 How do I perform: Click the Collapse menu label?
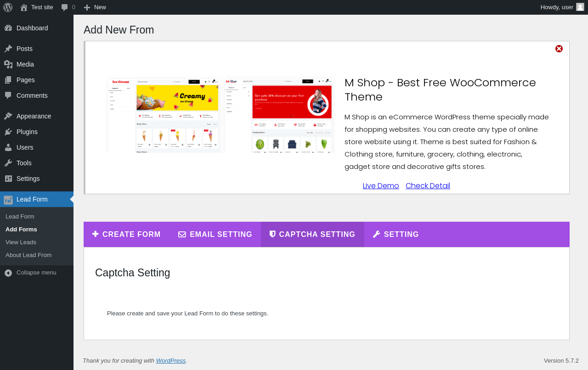pyautogui.click(x=36, y=273)
